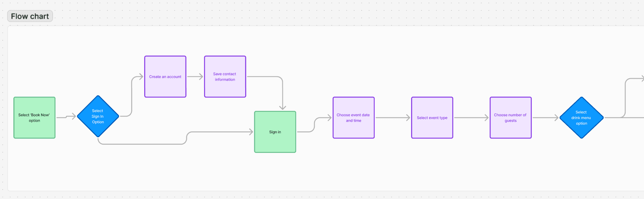The width and height of the screenshot is (644, 199).
Task: Select arrow from Book Now box to Sign In diamond
Action: click(66, 117)
